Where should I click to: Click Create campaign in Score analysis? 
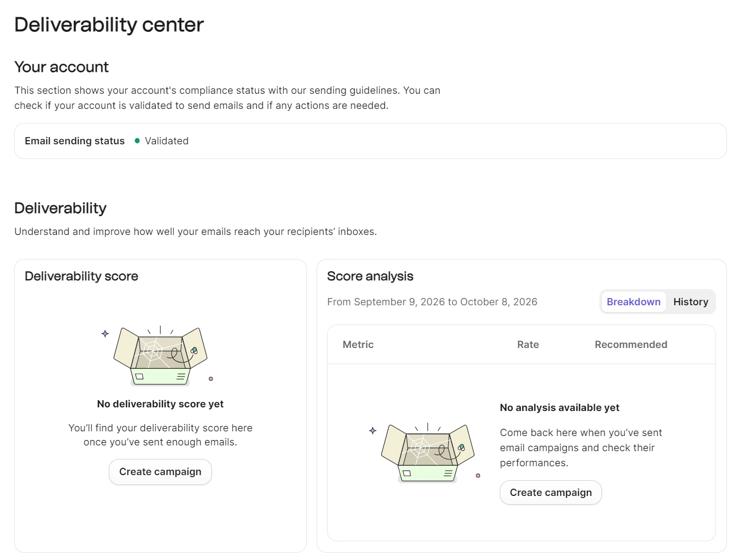coord(550,493)
